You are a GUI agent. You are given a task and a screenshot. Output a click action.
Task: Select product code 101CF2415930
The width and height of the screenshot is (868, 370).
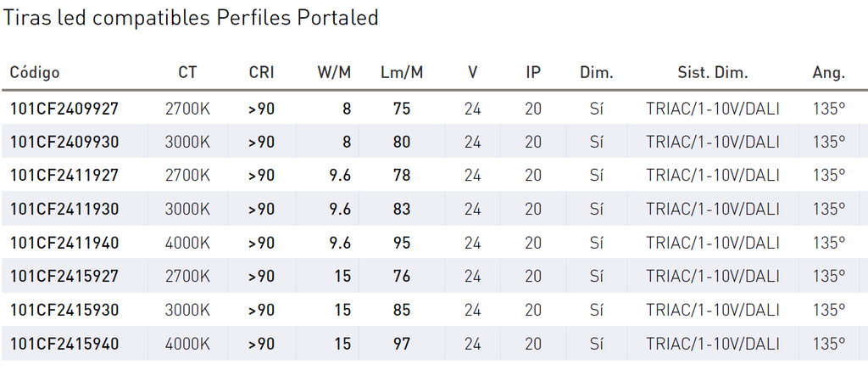pyautogui.click(x=64, y=311)
